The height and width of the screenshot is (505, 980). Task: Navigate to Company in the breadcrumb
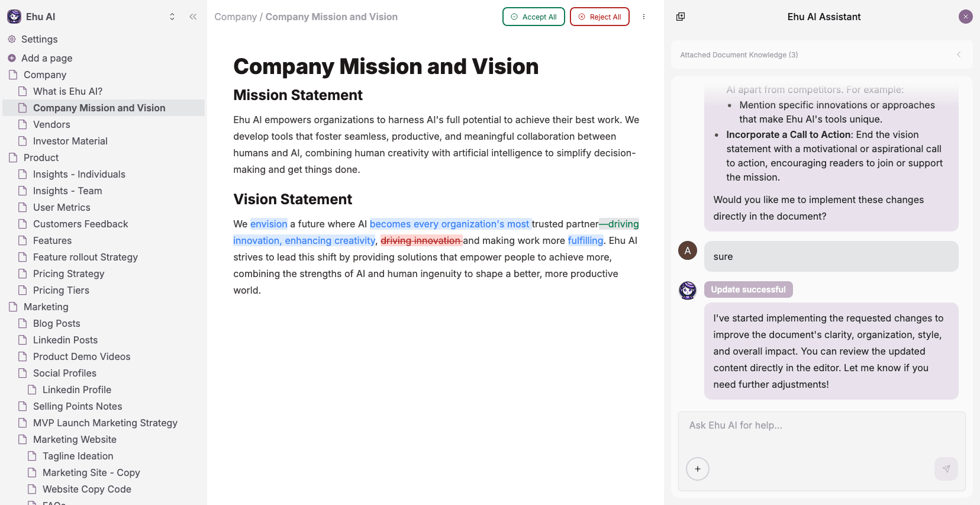(235, 17)
